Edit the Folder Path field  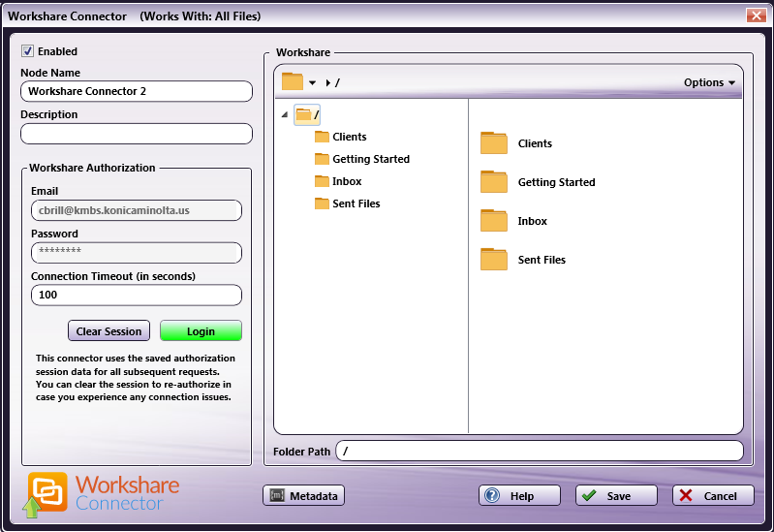pos(540,451)
